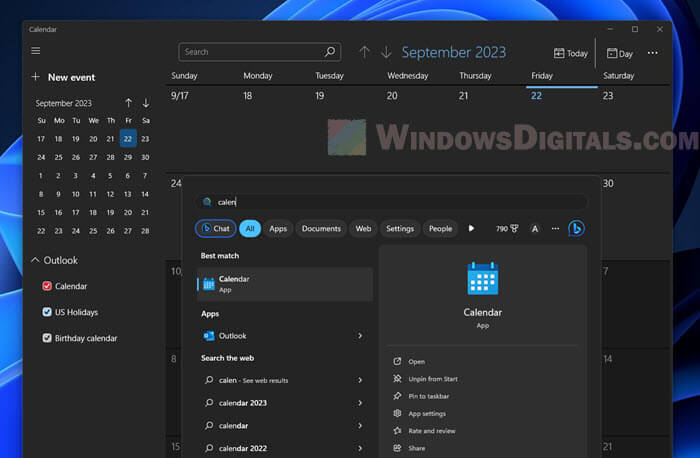Expand 'calendar 2022' suggestion chevron
The height and width of the screenshot is (458, 700).
[x=360, y=448]
